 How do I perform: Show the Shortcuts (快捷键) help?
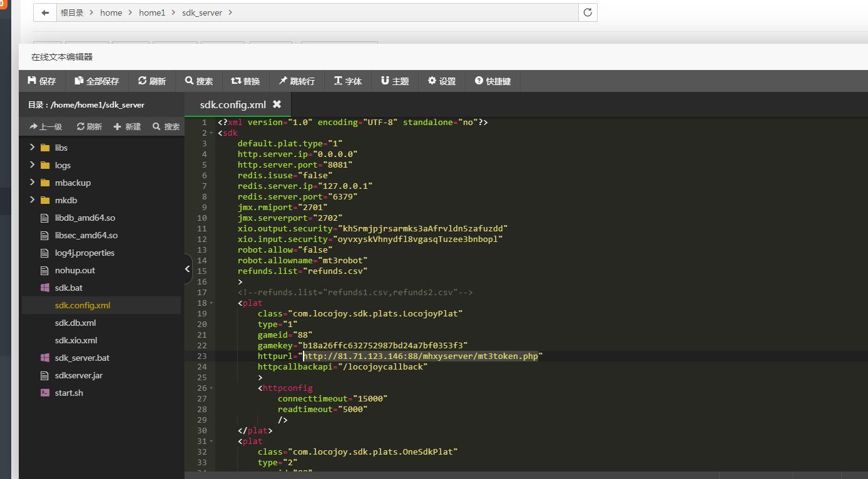[x=493, y=81]
